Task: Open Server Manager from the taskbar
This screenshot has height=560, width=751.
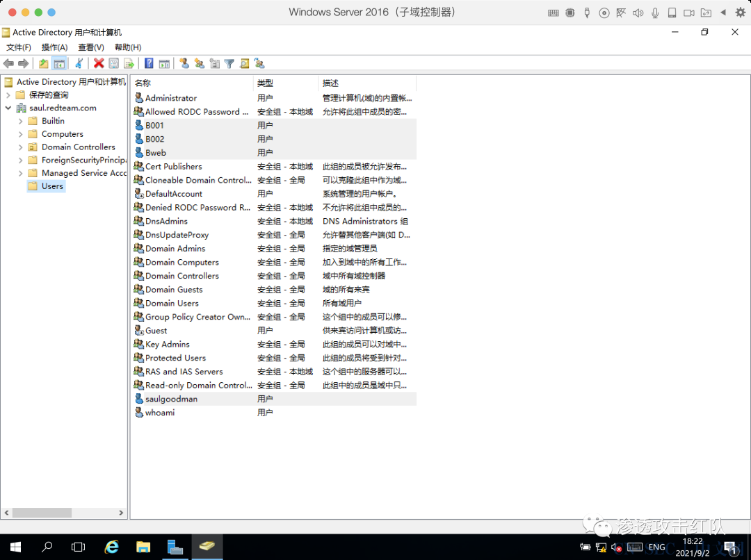Action: (175, 547)
